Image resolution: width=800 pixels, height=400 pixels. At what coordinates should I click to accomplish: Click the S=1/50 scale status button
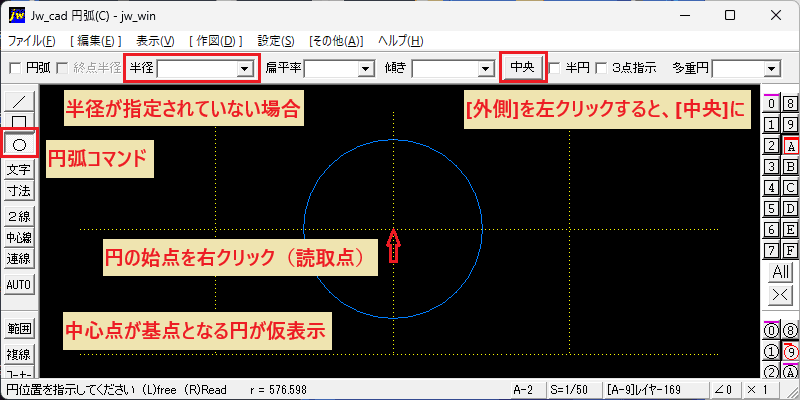(x=573, y=390)
